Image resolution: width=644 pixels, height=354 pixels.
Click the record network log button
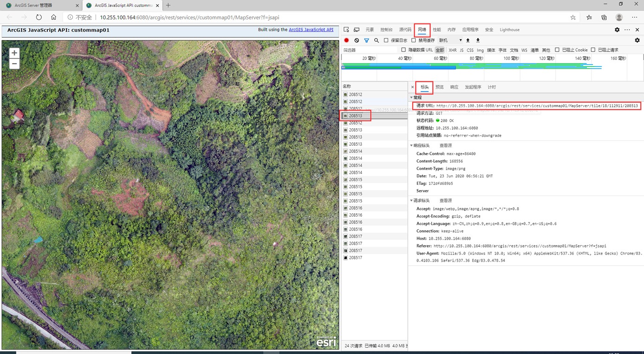(346, 40)
